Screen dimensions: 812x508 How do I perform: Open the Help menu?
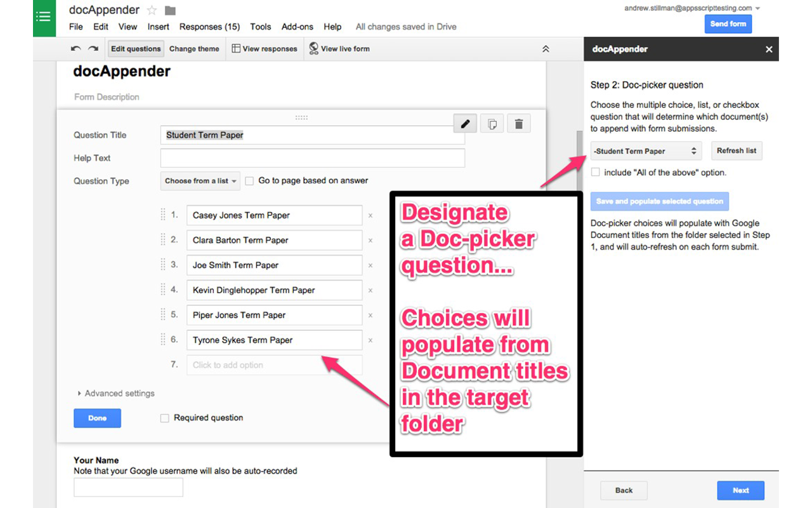pyautogui.click(x=332, y=27)
